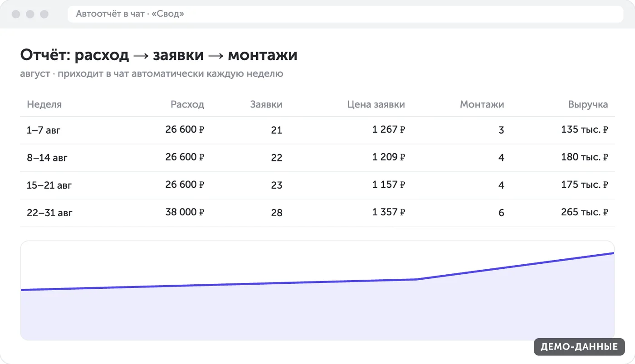The image size is (635, 364).
Task: Click the address bar reading «Свод»
Action: click(x=345, y=14)
